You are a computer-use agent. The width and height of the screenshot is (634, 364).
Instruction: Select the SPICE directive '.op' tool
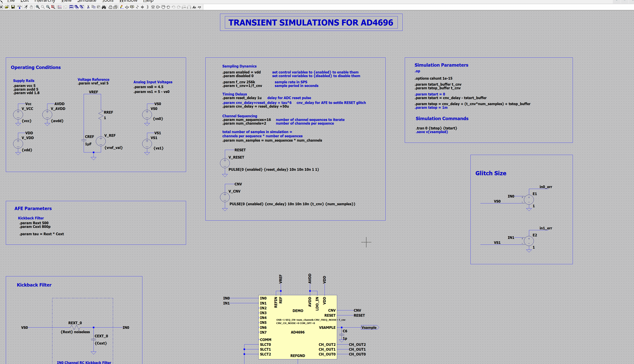click(200, 7)
